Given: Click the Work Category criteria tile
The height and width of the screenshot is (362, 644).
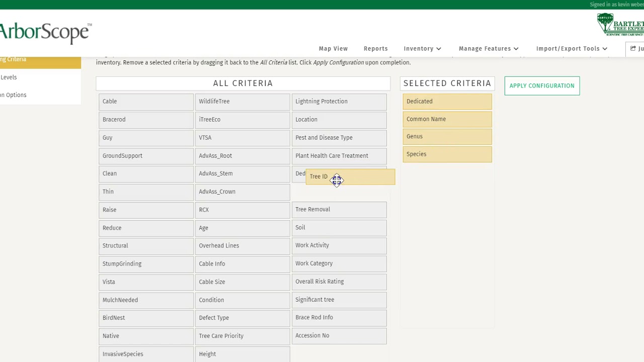Looking at the screenshot, I should 339,263.
